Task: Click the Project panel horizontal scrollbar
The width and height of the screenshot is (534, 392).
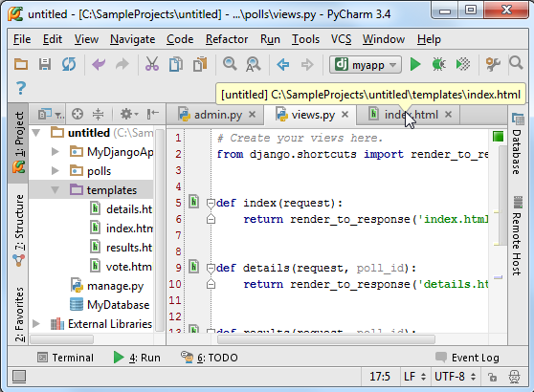Action: [x=61, y=339]
